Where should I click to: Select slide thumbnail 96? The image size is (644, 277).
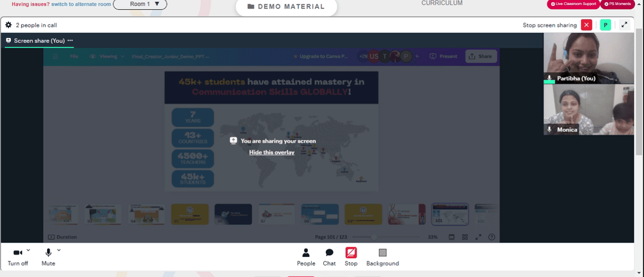point(233,214)
